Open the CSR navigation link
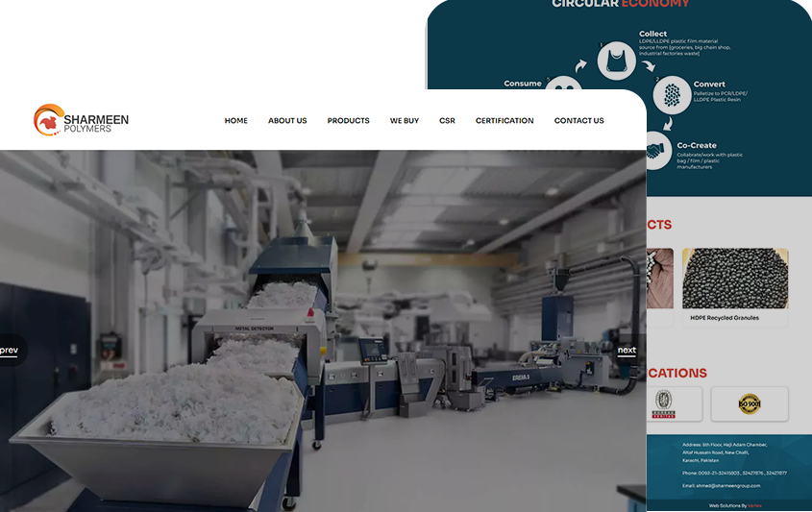This screenshot has width=812, height=512. [x=447, y=121]
